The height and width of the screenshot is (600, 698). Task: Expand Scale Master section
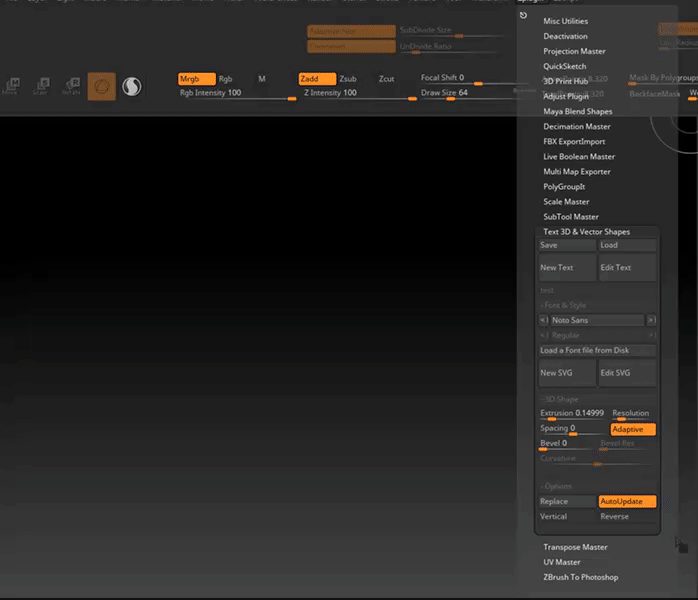pos(566,202)
